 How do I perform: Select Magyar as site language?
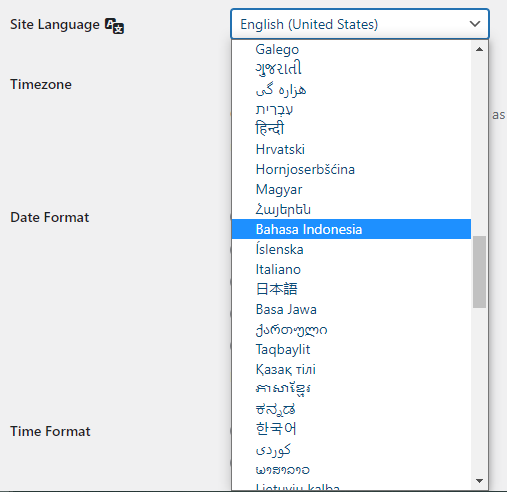(x=351, y=189)
